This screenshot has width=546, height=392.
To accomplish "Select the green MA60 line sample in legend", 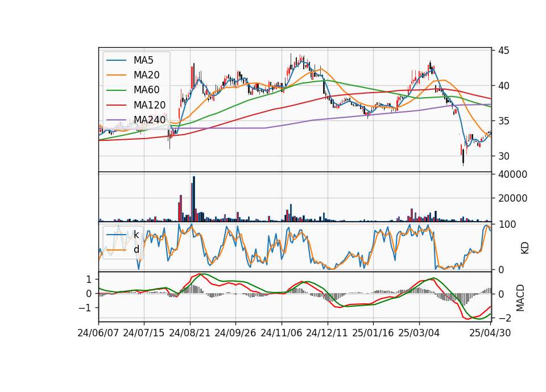I will click(x=116, y=90).
